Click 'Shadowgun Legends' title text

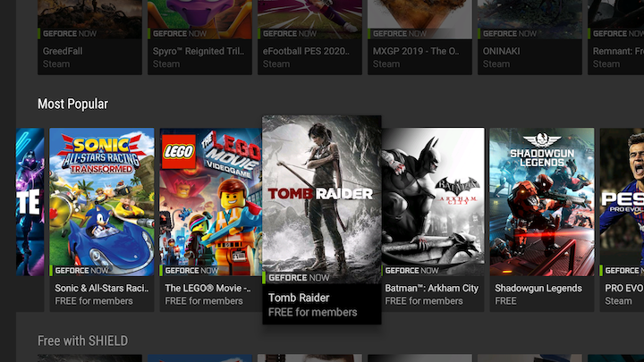538,288
